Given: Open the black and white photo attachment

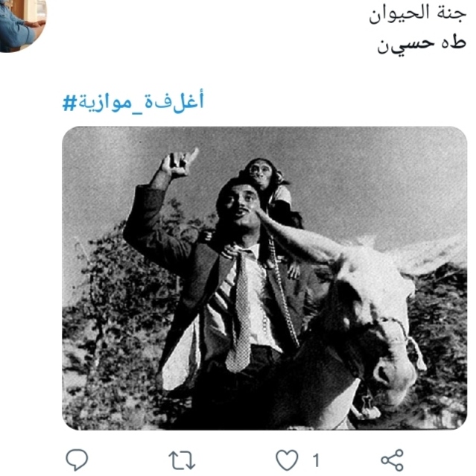Looking at the screenshot, I should click(x=264, y=278).
